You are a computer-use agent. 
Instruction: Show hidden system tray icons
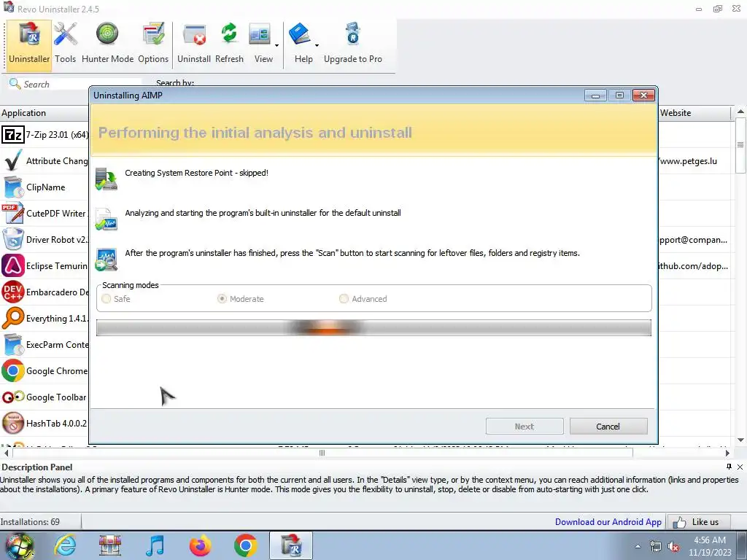click(638, 546)
